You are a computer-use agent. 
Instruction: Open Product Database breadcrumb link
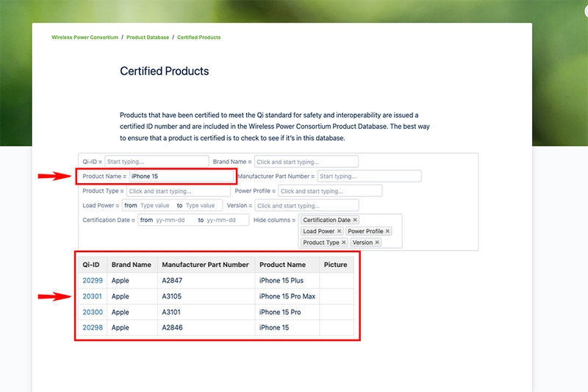click(148, 37)
